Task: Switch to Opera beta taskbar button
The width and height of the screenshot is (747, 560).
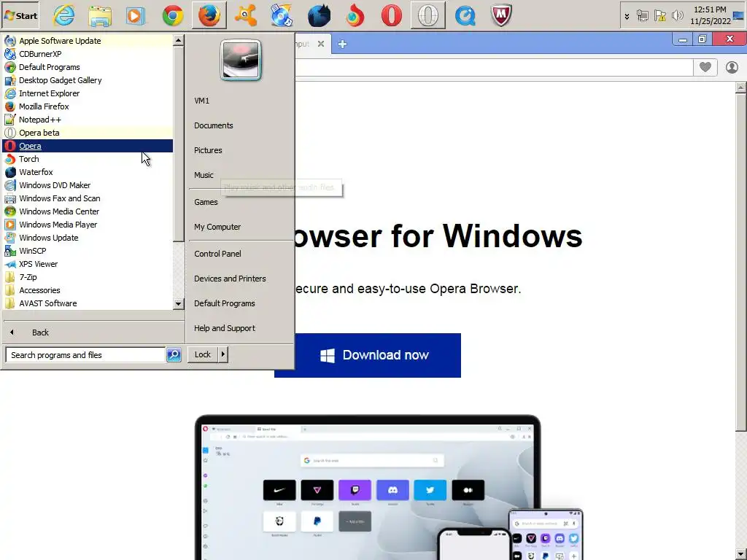Action: (427, 15)
